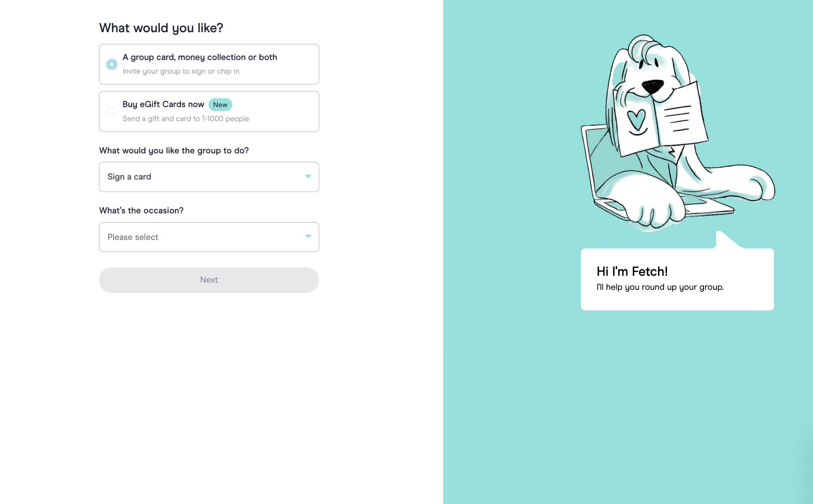This screenshot has width=813, height=504.
Task: Click the "Hi I'm Fetch!" heading
Action: pos(632,272)
